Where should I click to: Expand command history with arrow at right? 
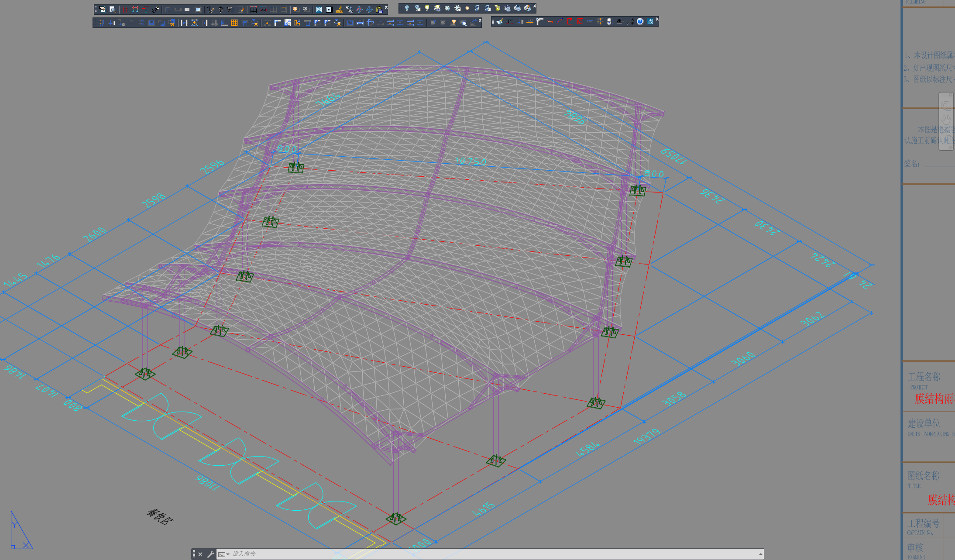[760, 554]
